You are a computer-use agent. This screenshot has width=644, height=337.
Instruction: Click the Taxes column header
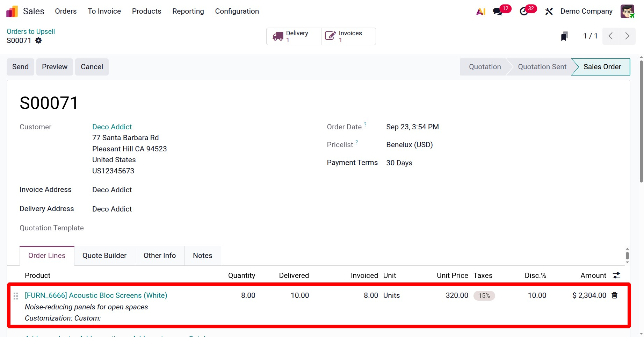click(483, 275)
